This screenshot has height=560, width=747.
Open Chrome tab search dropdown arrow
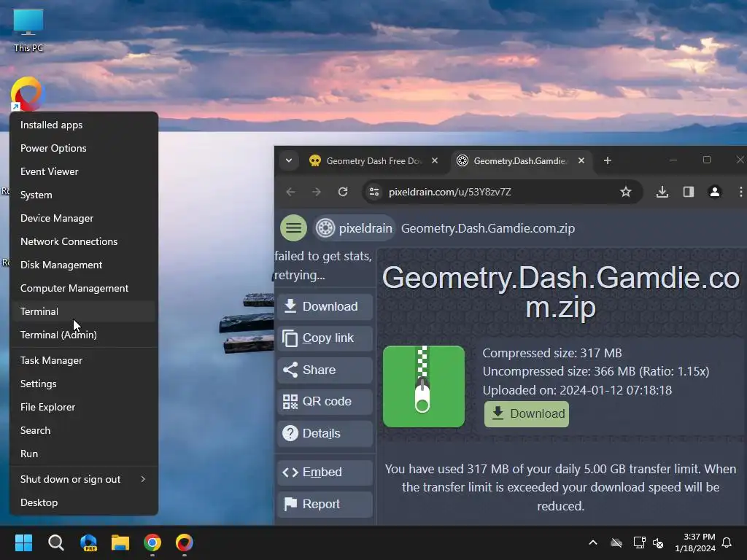pos(289,160)
